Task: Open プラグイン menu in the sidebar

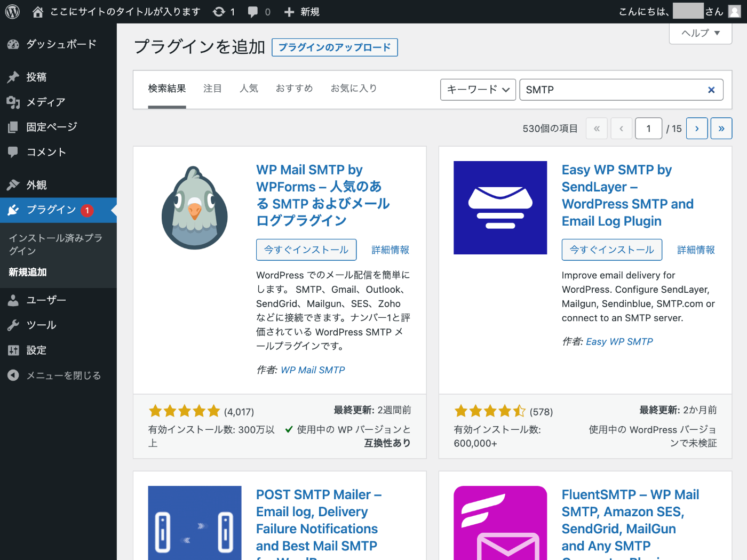Action: point(58,210)
